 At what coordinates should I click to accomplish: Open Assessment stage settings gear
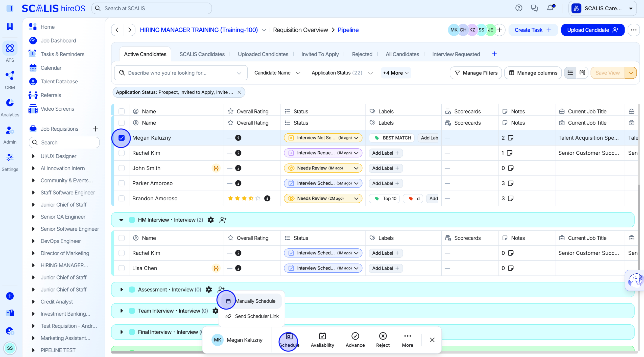[x=209, y=290]
